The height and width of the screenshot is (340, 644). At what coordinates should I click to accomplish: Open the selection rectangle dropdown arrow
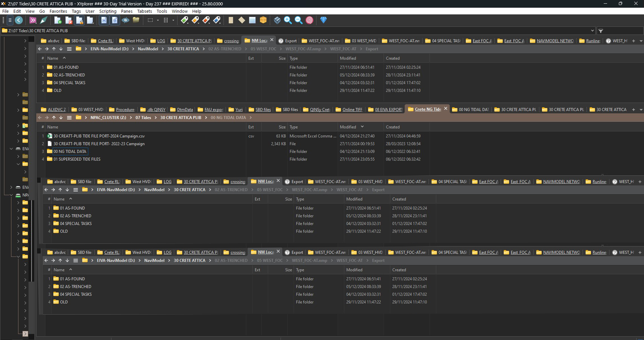point(158,20)
